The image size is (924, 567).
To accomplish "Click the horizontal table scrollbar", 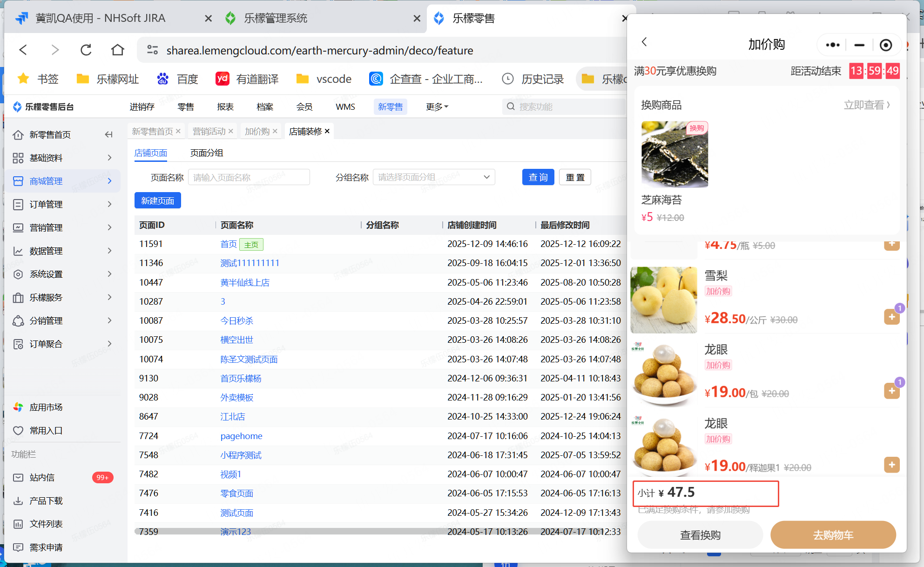I will [x=326, y=531].
